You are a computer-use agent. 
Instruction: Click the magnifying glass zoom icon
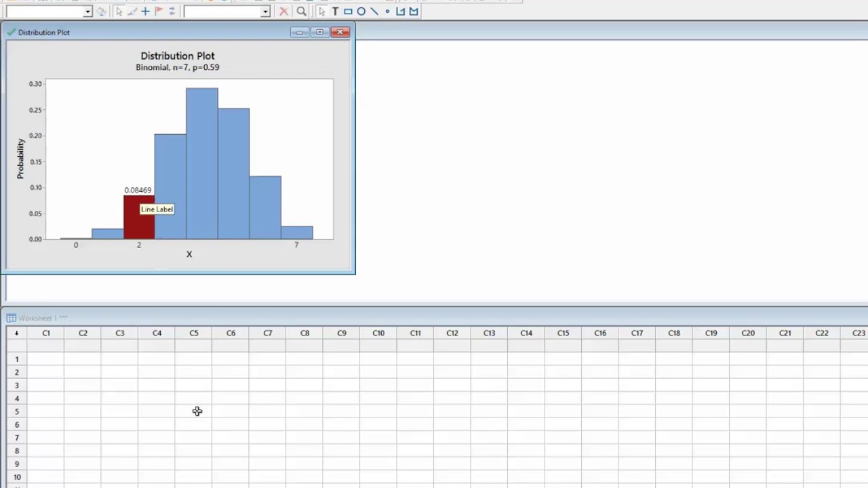(302, 12)
